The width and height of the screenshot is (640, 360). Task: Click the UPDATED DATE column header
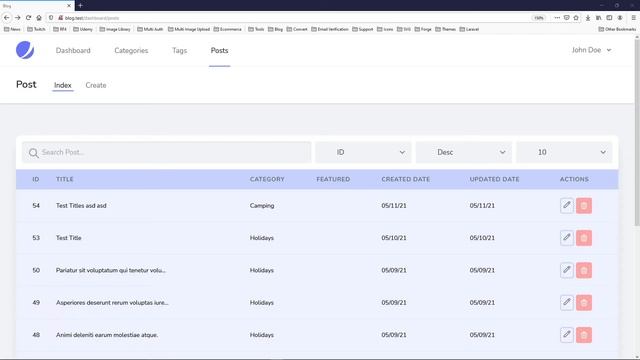pyautogui.click(x=494, y=179)
